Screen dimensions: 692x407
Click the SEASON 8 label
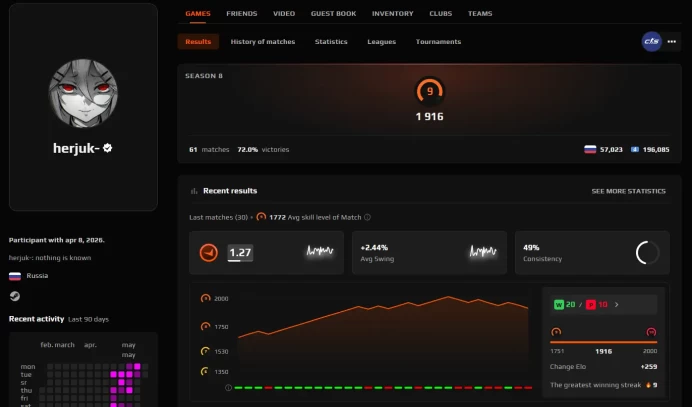coord(204,76)
